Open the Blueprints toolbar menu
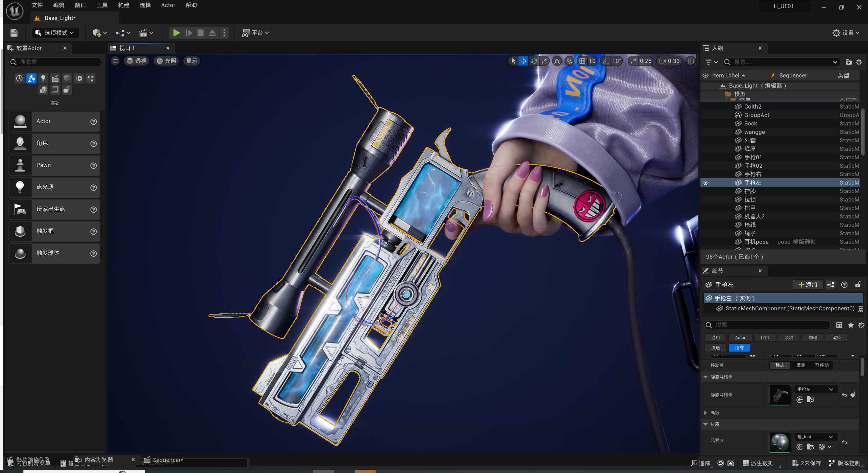 [123, 33]
